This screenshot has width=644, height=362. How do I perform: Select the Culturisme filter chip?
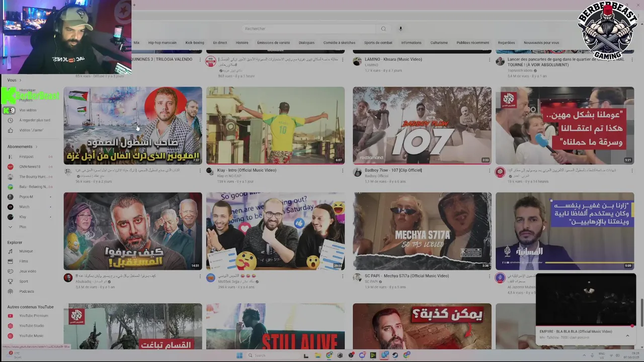(x=439, y=43)
